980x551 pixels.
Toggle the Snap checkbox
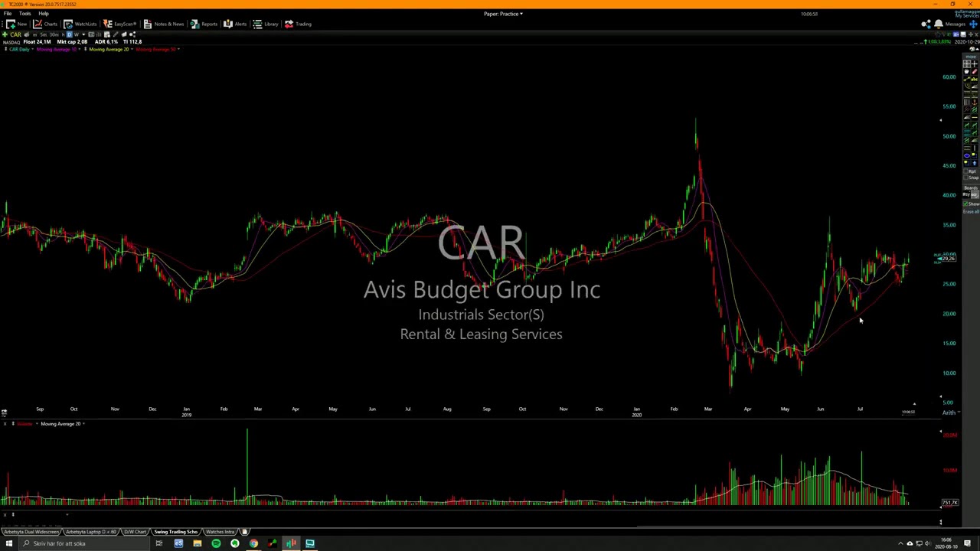coord(966,178)
